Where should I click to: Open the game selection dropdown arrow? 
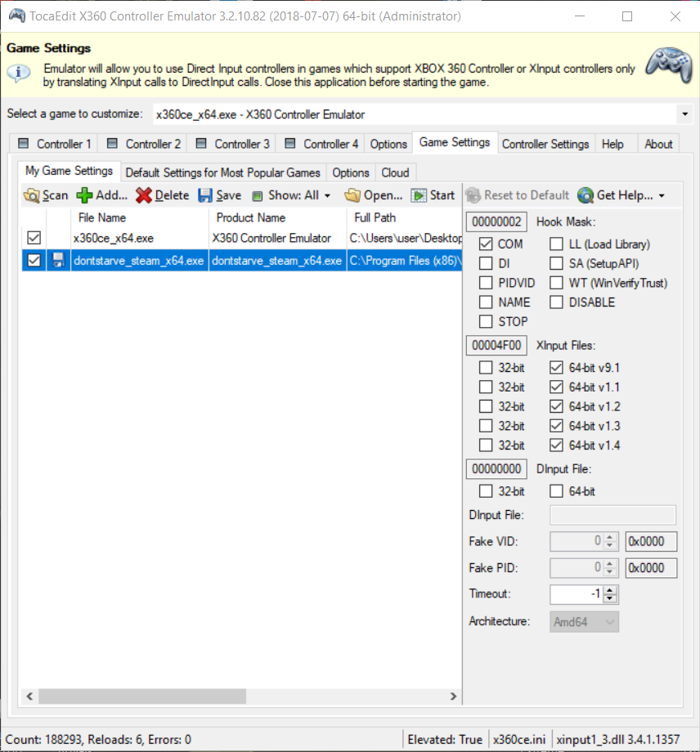point(685,114)
